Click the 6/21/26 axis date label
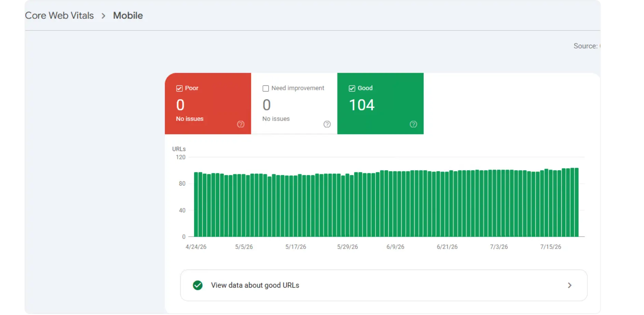The image size is (644, 315). tap(447, 247)
